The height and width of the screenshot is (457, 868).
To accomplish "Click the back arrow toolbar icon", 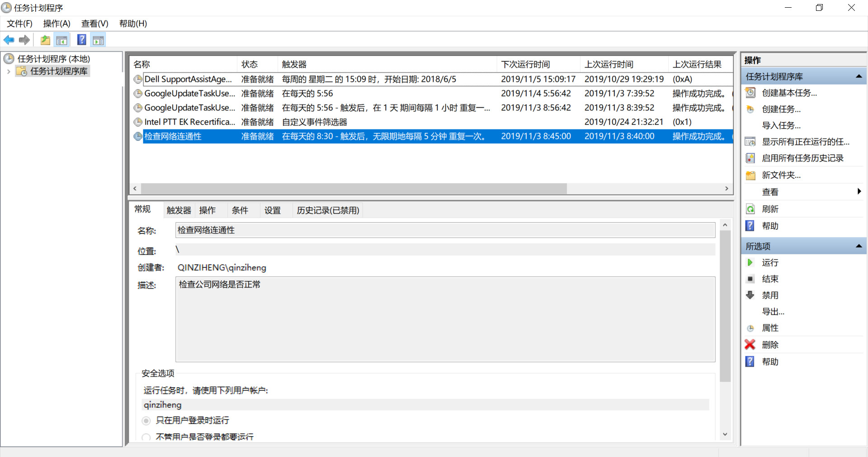I will pos(9,40).
